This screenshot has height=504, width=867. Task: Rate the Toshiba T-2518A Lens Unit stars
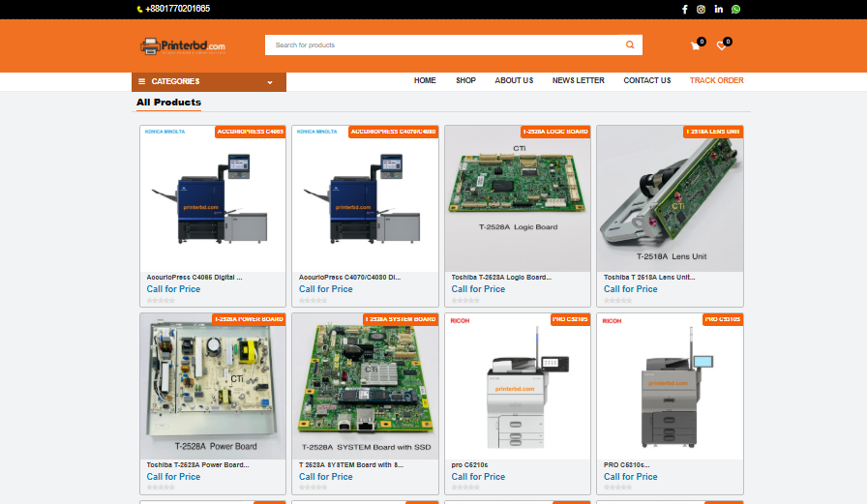(617, 301)
